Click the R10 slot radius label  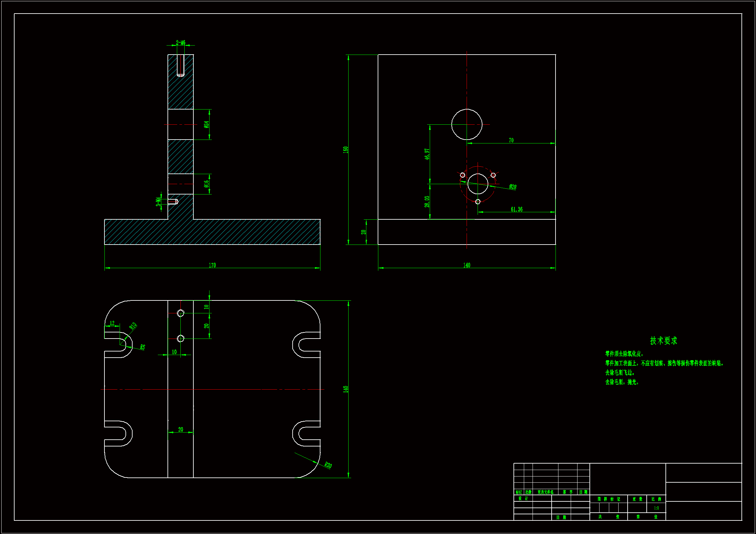(x=133, y=326)
